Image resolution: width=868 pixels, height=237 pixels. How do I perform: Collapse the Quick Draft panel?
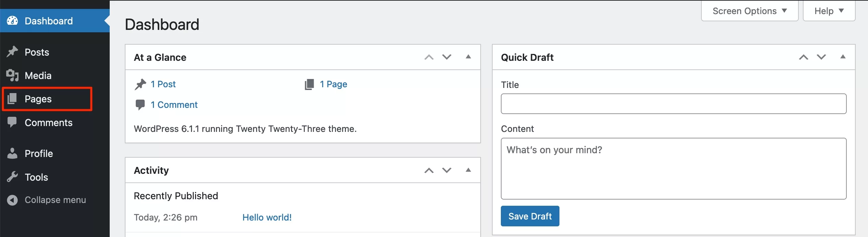843,57
